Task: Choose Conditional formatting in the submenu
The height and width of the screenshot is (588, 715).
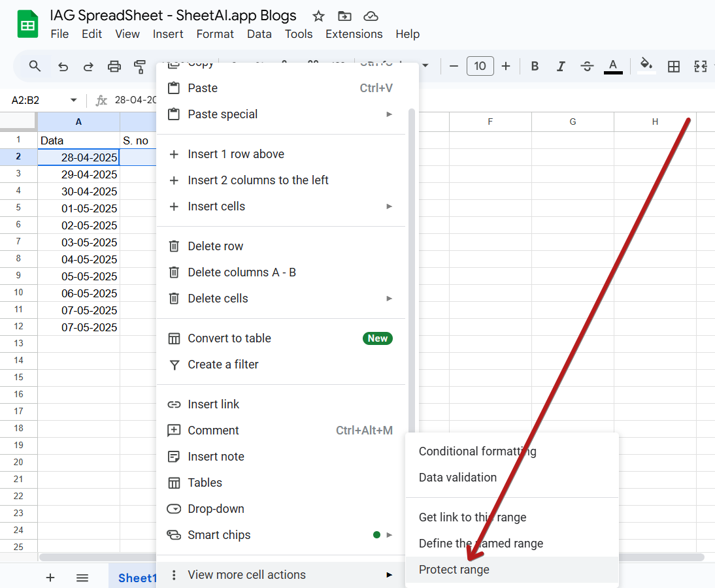Action: 512,451
